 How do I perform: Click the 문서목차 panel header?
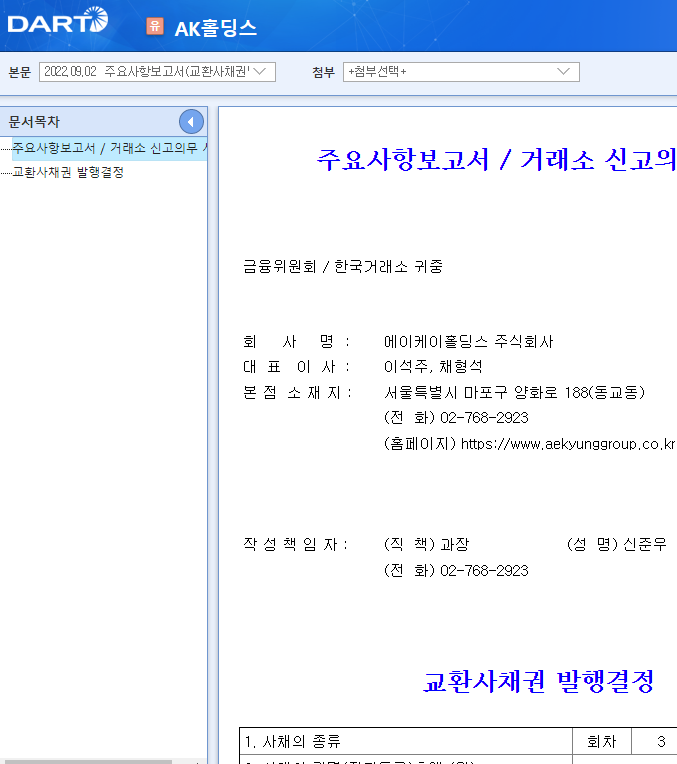tap(103, 121)
